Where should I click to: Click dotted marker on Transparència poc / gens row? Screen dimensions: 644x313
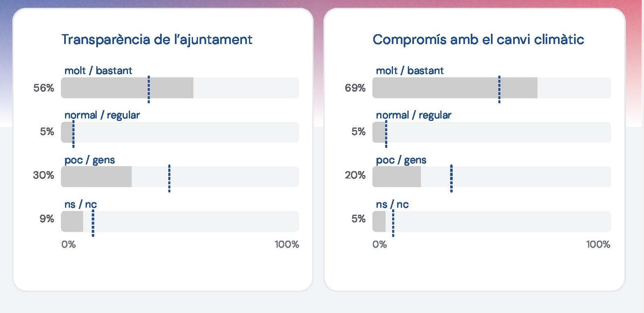click(169, 178)
